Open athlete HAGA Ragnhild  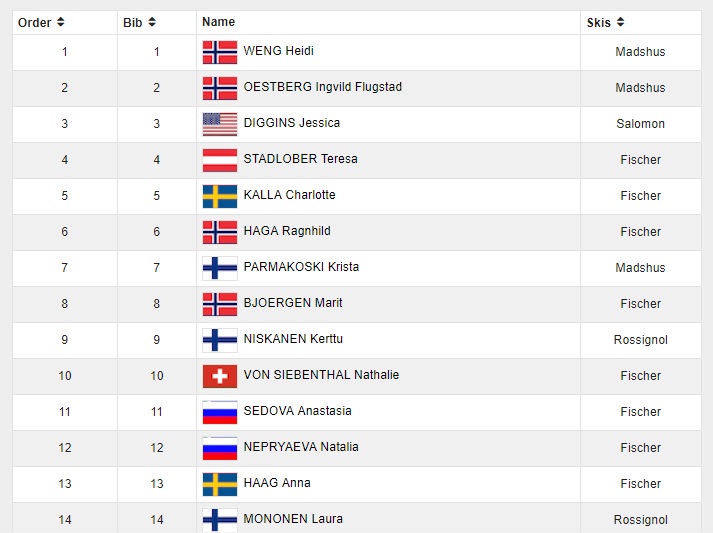[x=287, y=231]
